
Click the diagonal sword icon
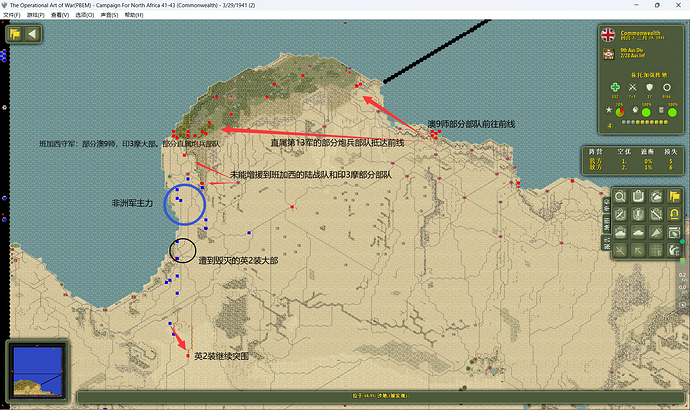[x=620, y=250]
